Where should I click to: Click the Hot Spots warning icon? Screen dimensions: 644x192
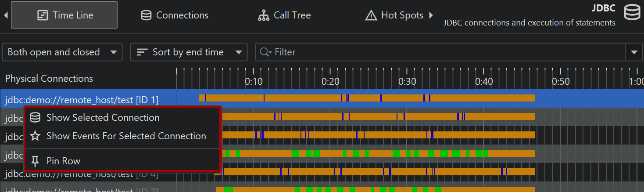coord(371,15)
